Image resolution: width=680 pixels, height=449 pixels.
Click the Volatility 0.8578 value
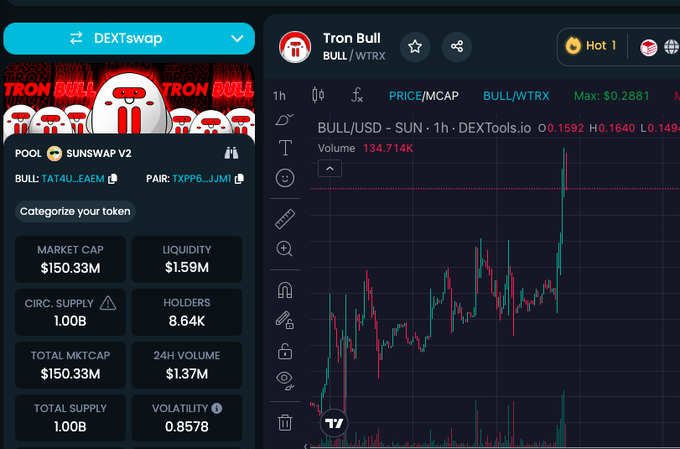187,427
